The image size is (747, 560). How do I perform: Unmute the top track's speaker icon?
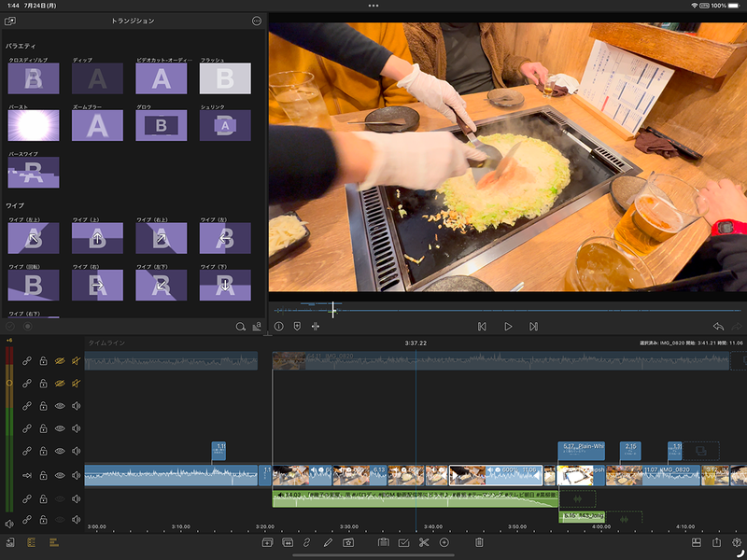pyautogui.click(x=77, y=360)
